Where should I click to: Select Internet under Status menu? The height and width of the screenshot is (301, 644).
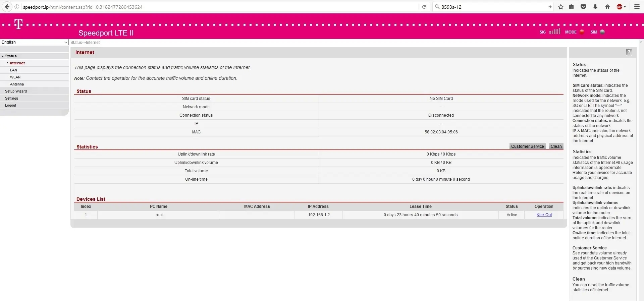17,63
